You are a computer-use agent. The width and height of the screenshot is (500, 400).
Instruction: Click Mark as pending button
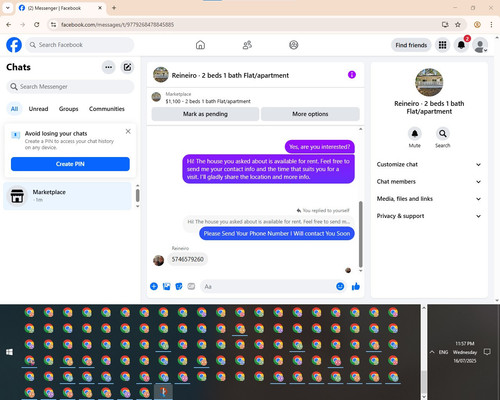[205, 114]
